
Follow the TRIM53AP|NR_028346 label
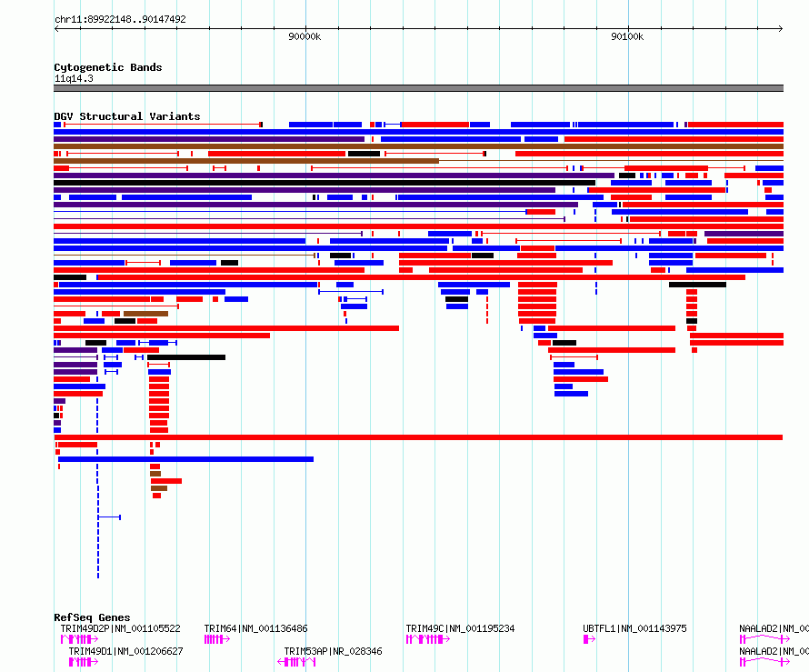(333, 651)
